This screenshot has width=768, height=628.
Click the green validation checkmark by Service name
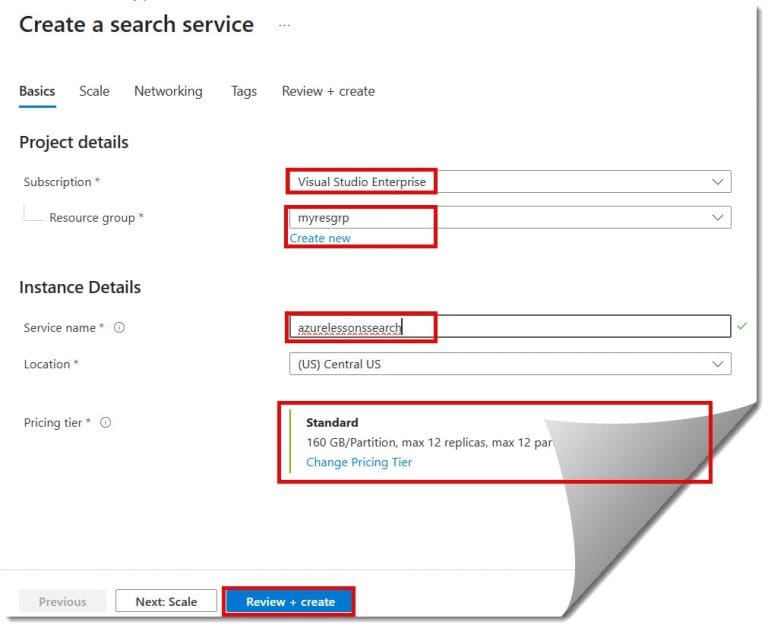742,326
